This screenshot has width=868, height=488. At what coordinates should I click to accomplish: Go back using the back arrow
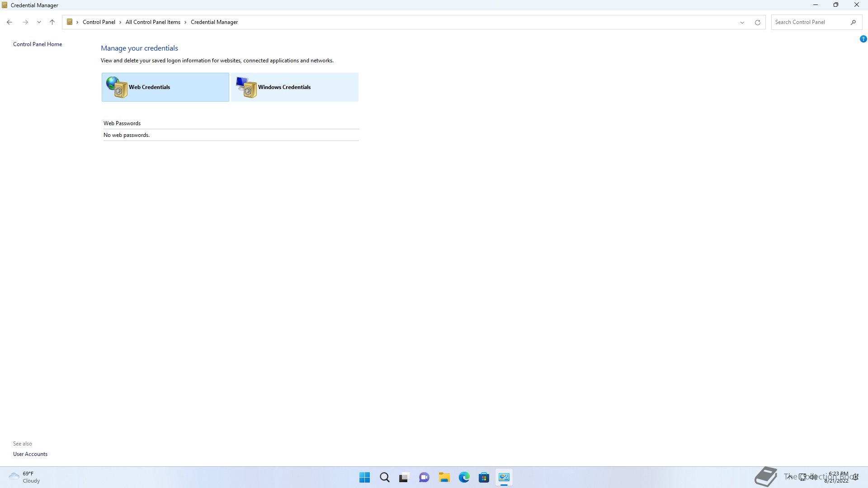(x=9, y=22)
